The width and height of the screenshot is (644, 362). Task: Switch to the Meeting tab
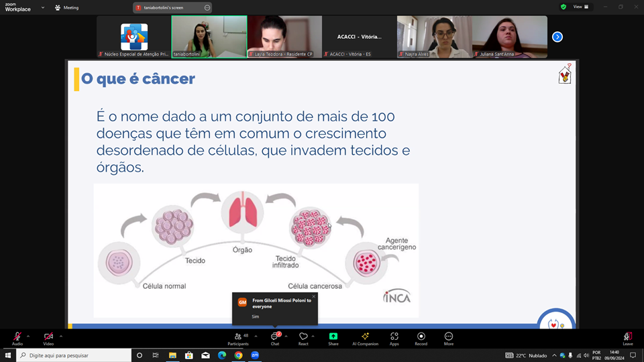[x=67, y=7]
